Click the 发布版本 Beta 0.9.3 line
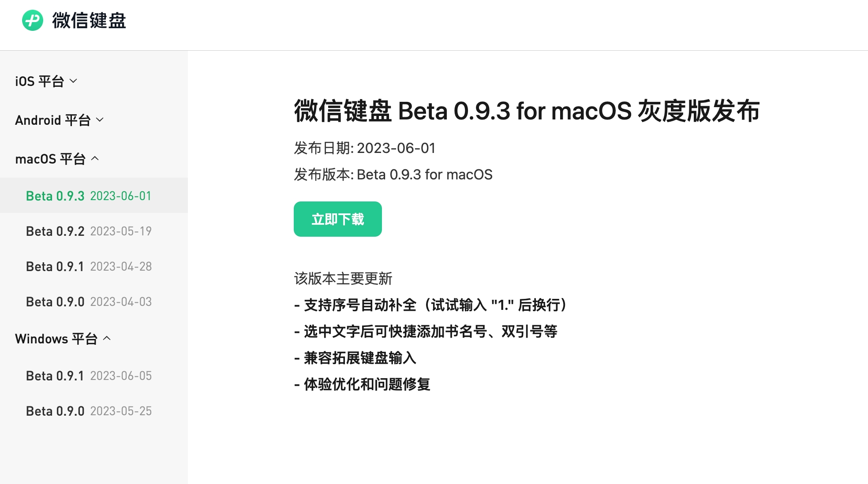 pos(393,175)
